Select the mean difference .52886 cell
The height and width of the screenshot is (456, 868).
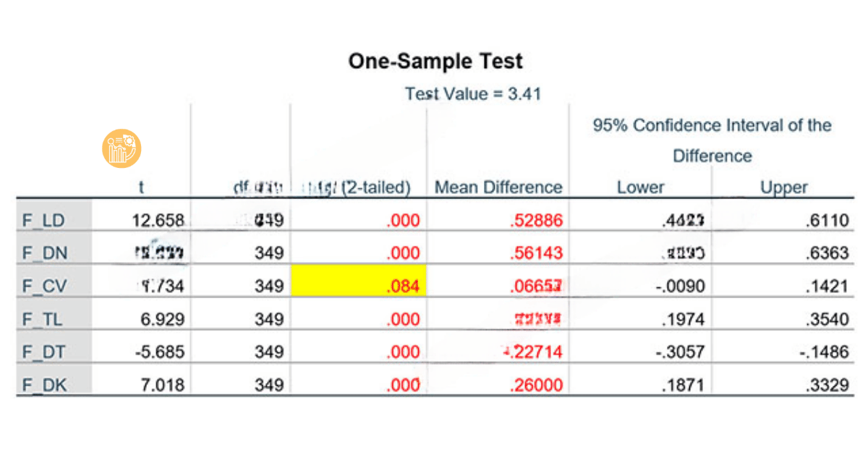pos(535,220)
